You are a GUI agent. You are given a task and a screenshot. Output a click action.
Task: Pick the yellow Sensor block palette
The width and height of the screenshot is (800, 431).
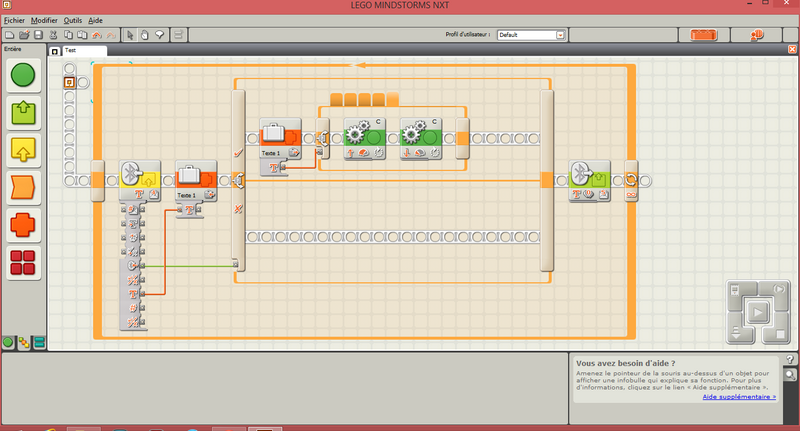tap(23, 150)
